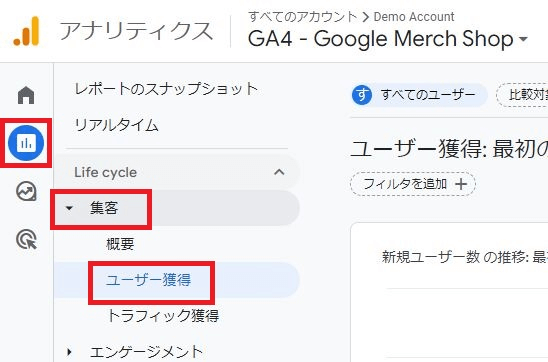Click the blue 'す' user segment badge
Viewport: 548px width, 362px height.
click(x=362, y=95)
